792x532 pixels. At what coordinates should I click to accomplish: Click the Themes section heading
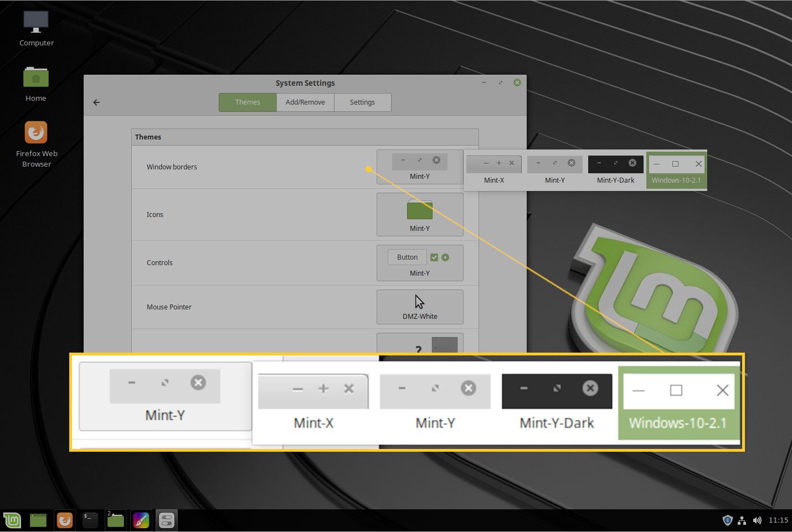pyautogui.click(x=148, y=137)
